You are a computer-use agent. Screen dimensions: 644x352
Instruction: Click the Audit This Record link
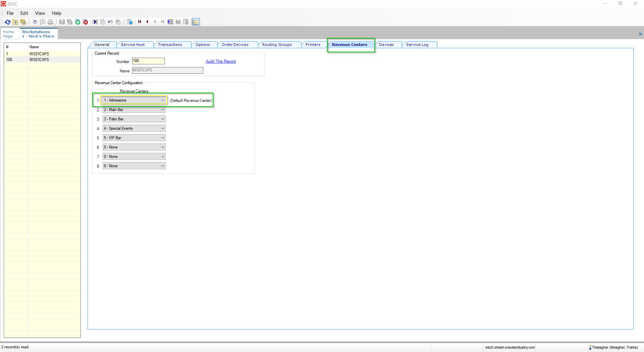pos(221,61)
